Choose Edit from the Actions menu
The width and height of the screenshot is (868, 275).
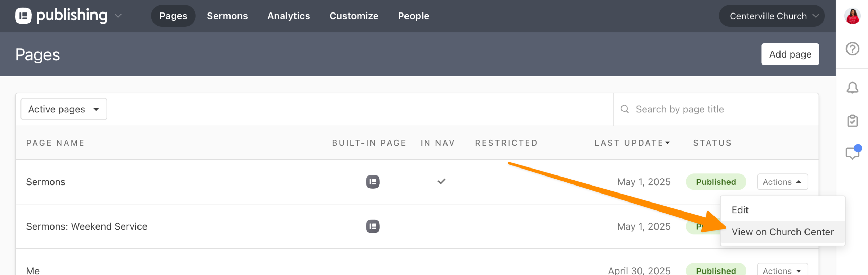coord(783,210)
